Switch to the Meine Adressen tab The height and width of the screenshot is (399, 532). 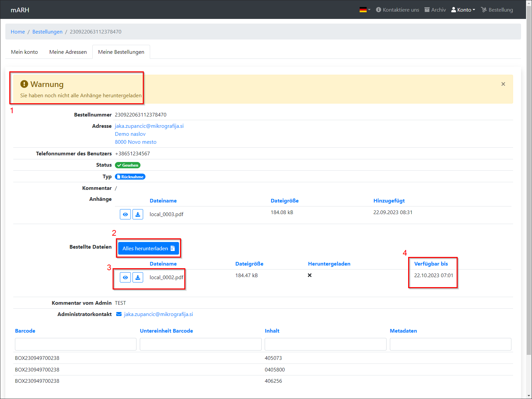click(68, 52)
